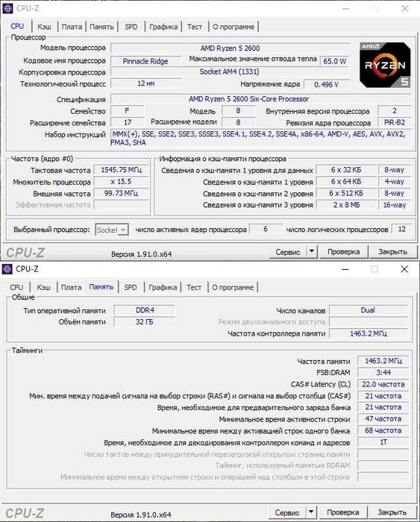The width and height of the screenshot is (420, 522).
Task: Open Графика tab in top window
Action: 163,27
